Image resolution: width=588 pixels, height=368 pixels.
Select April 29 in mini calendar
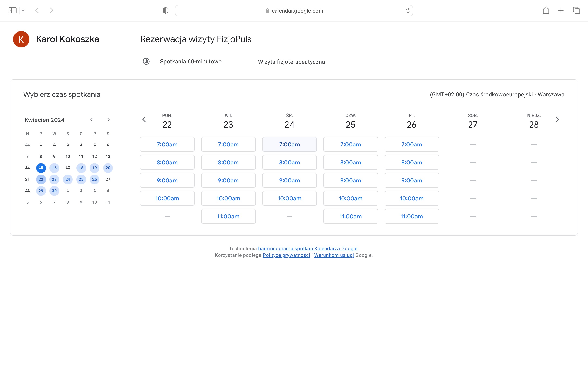point(41,191)
